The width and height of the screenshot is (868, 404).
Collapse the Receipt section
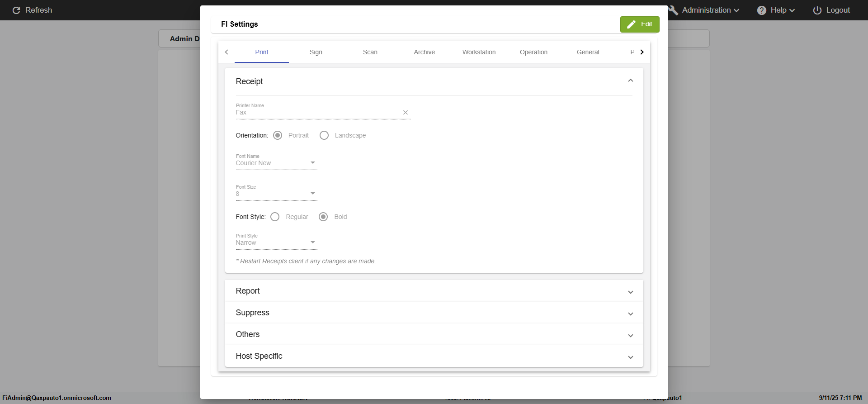pyautogui.click(x=630, y=81)
